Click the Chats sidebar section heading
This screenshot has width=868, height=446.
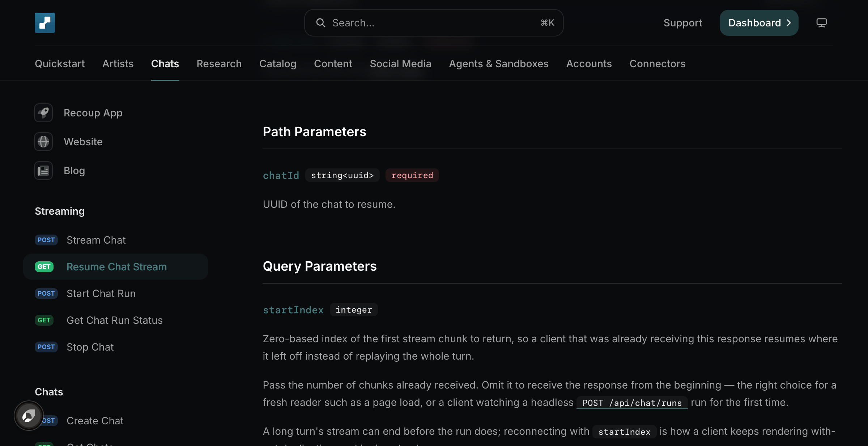[49, 392]
